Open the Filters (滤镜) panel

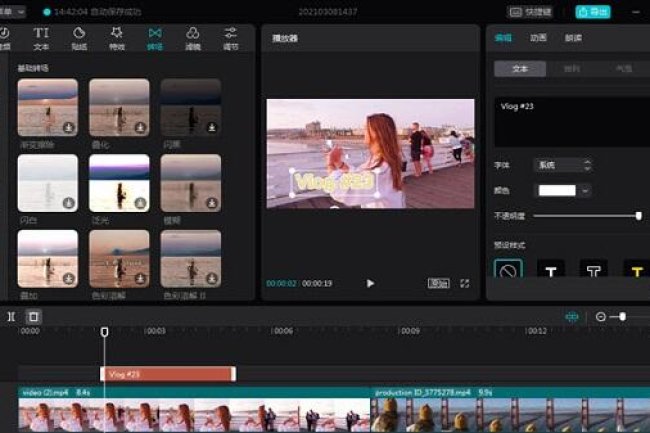[x=192, y=38]
